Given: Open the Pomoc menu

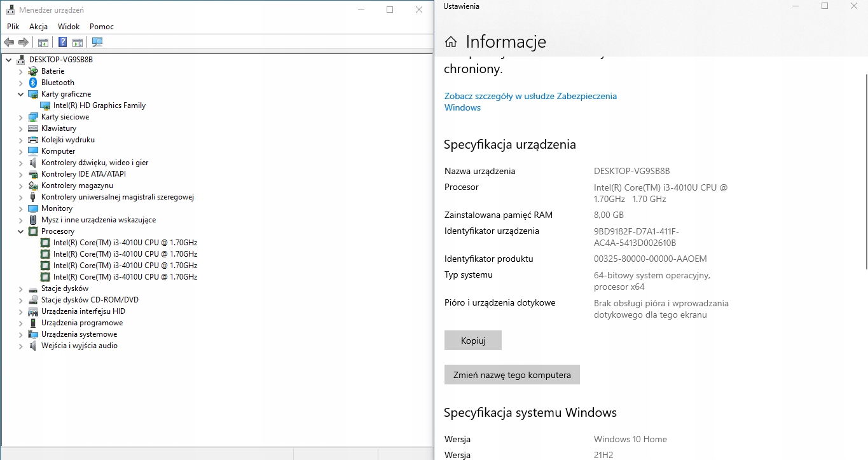Looking at the screenshot, I should tap(102, 27).
